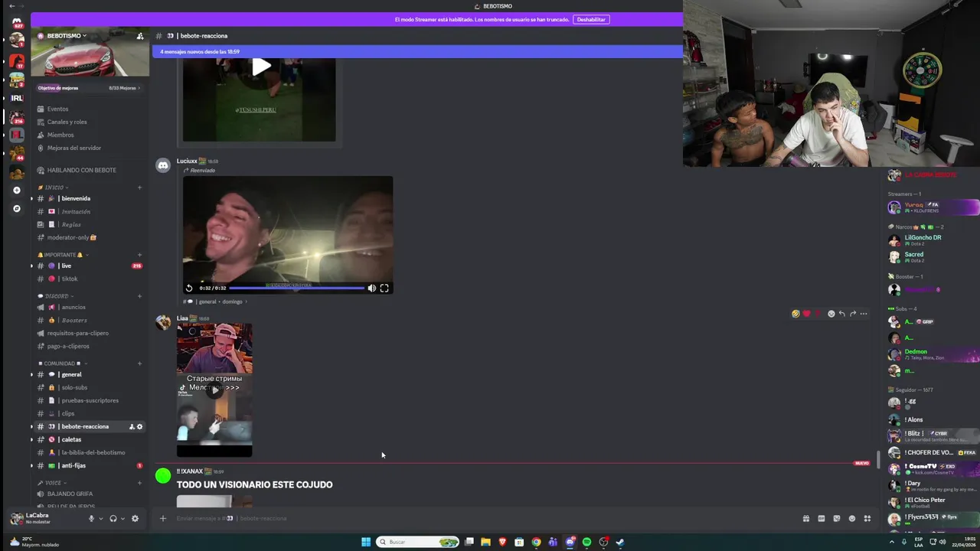React with laughing emoji
Screen dimensions: 980x551
click(x=795, y=314)
